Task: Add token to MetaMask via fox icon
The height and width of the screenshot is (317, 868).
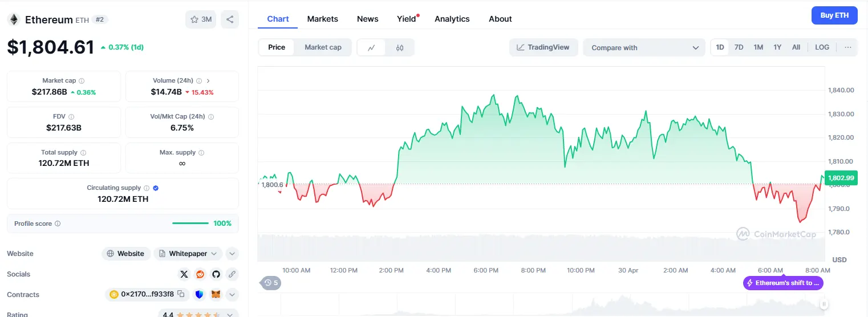Action: point(216,295)
